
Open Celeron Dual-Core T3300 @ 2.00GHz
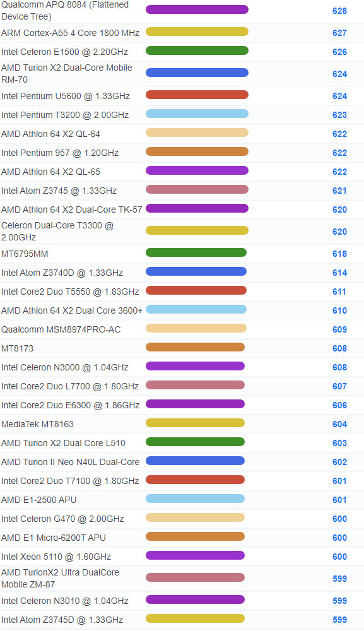coord(57,232)
